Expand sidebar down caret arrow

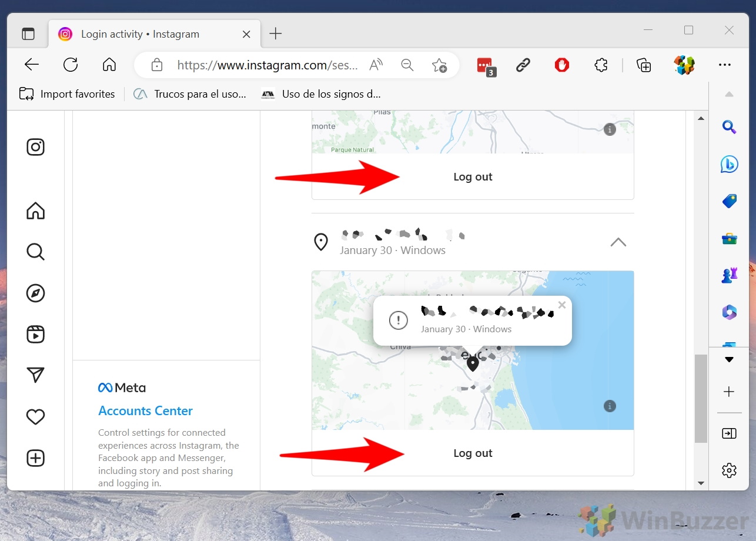pyautogui.click(x=729, y=359)
